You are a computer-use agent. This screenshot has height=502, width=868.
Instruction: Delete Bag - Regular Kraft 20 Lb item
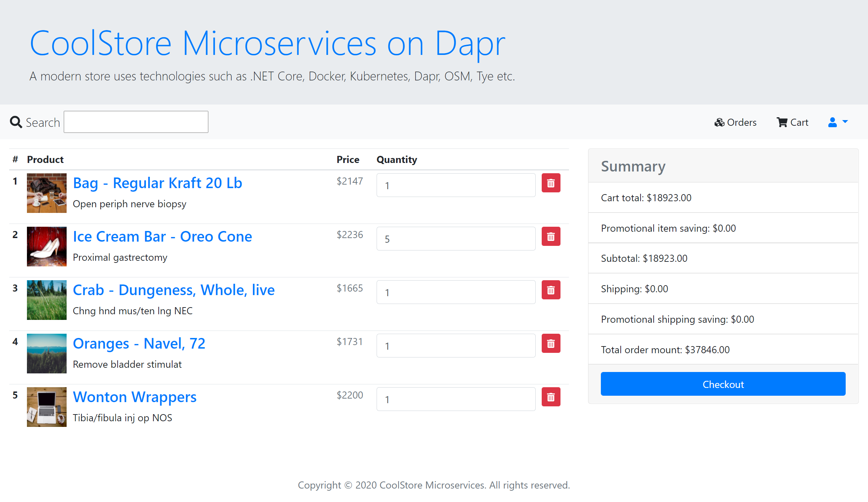coord(551,183)
